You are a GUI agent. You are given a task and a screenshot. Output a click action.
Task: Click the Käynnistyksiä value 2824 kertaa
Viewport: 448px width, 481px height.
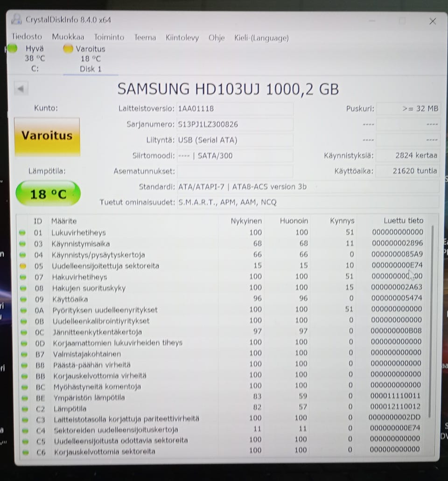(x=408, y=155)
